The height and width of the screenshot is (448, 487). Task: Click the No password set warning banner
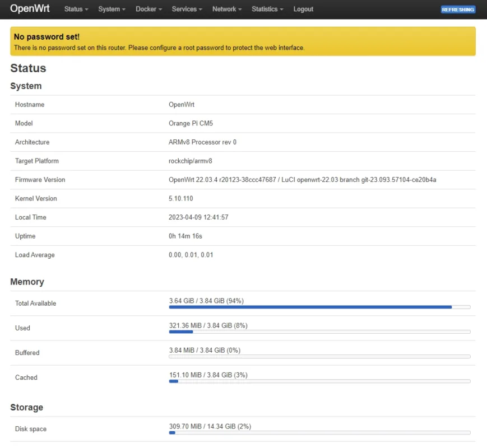pos(243,41)
